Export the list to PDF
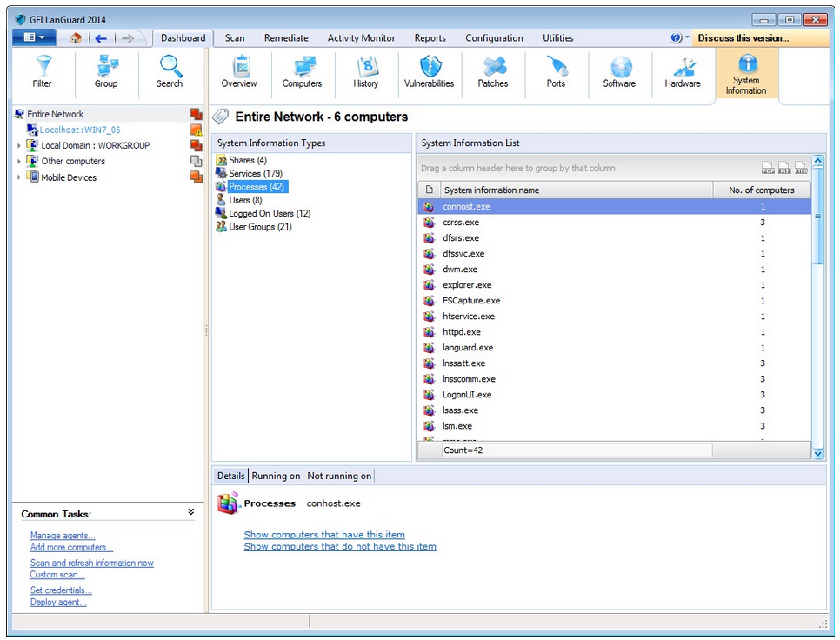The image size is (840, 640). point(768,168)
